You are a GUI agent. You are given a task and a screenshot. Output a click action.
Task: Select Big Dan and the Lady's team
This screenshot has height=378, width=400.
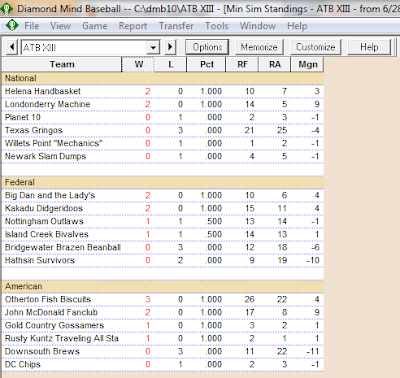(50, 195)
